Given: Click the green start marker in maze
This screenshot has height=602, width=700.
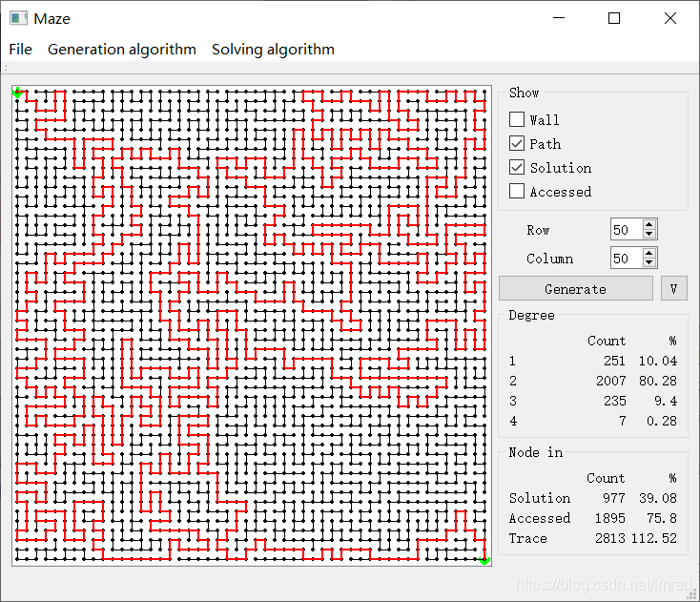Looking at the screenshot, I should tap(17, 93).
